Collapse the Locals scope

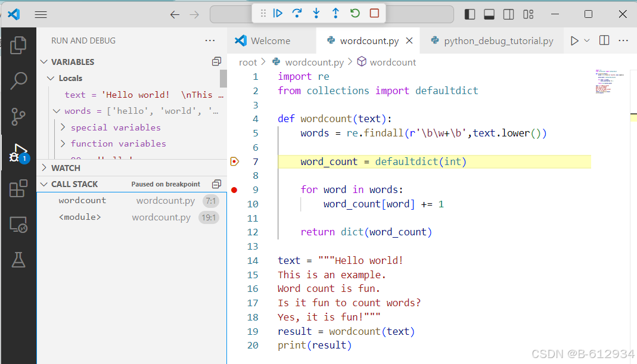(51, 78)
